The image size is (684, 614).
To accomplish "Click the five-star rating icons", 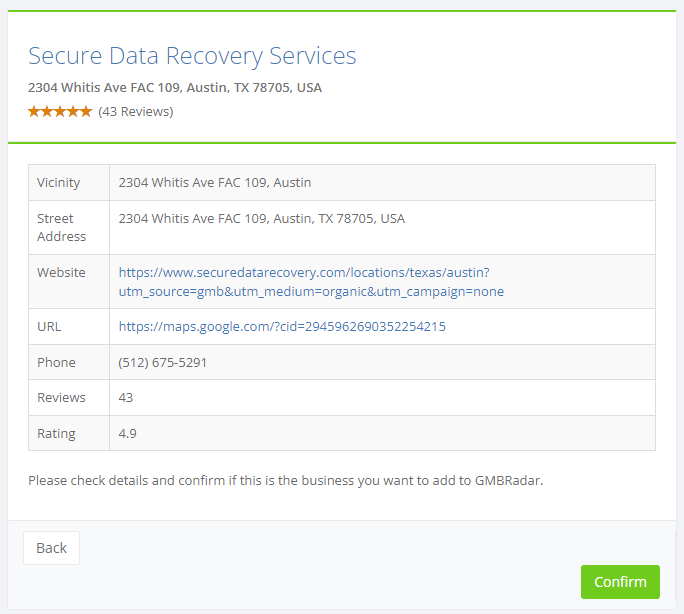I will [x=60, y=112].
